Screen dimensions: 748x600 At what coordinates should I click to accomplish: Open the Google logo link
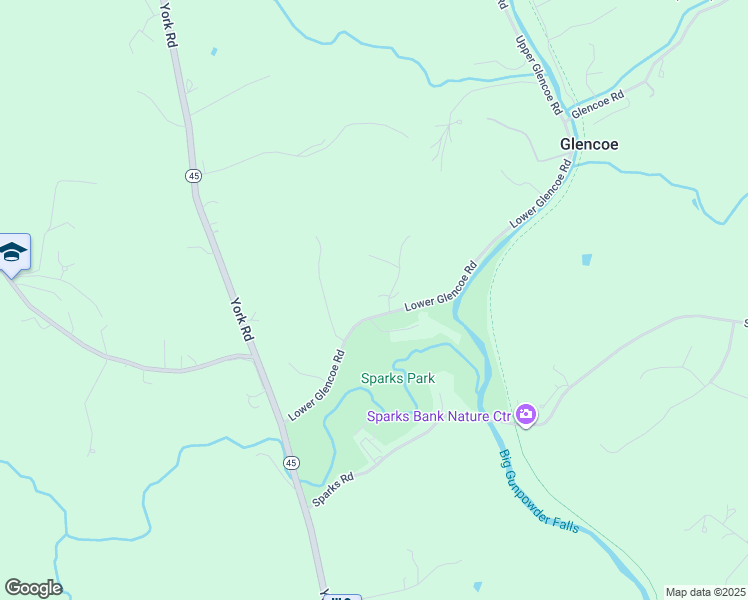pos(33,588)
